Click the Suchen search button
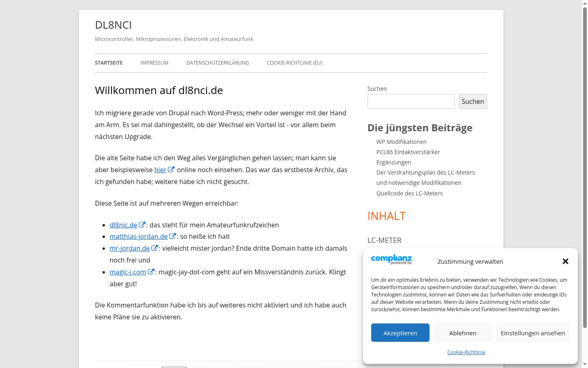Viewport: 588px width, 368px height. [473, 101]
